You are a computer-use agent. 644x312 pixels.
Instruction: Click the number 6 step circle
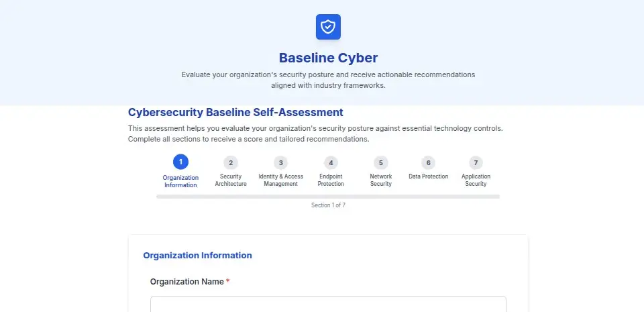(x=428, y=162)
